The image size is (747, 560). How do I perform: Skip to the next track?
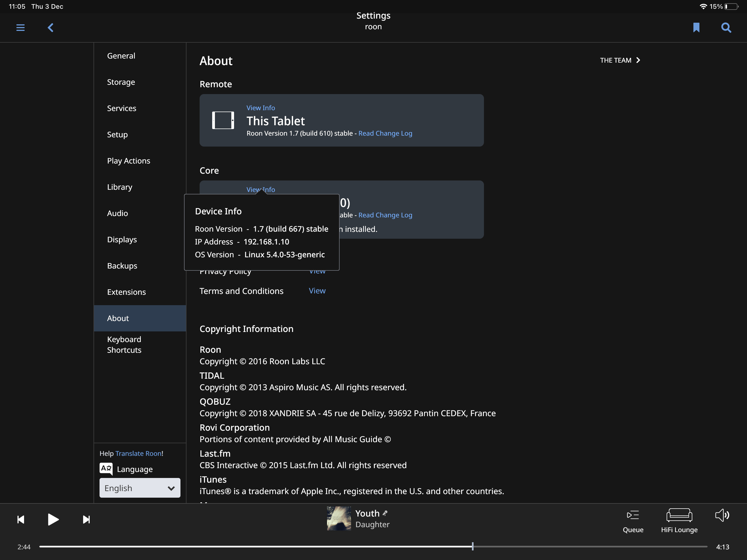[x=86, y=520]
